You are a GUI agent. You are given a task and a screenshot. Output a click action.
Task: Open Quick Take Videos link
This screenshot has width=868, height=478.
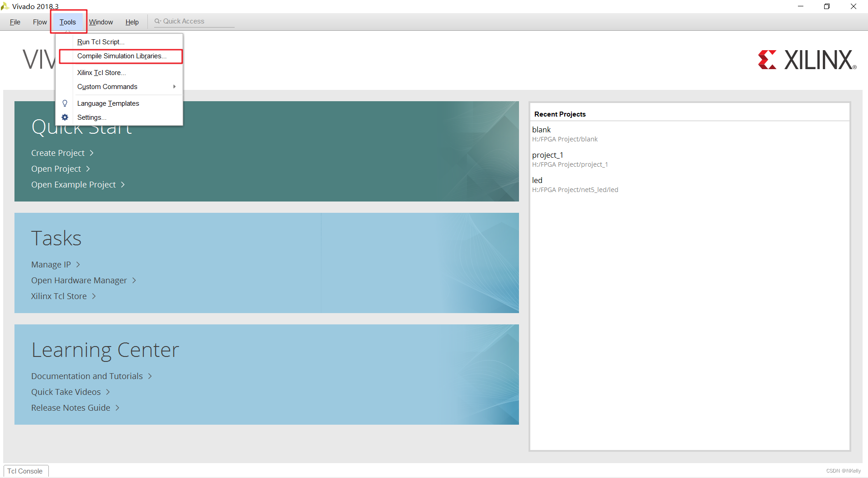[x=66, y=392]
